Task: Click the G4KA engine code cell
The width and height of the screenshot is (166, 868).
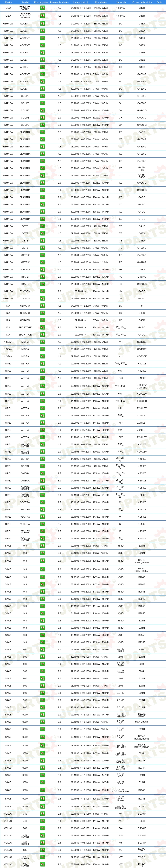Action: click(142, 270)
